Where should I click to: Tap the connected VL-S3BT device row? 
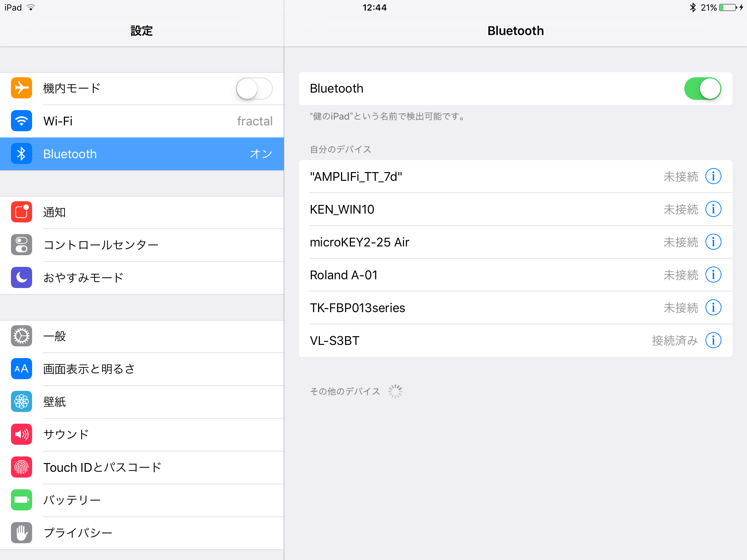(x=515, y=341)
